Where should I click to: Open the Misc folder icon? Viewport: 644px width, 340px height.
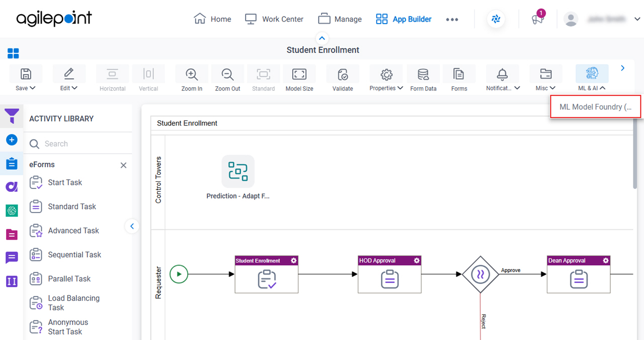(545, 74)
